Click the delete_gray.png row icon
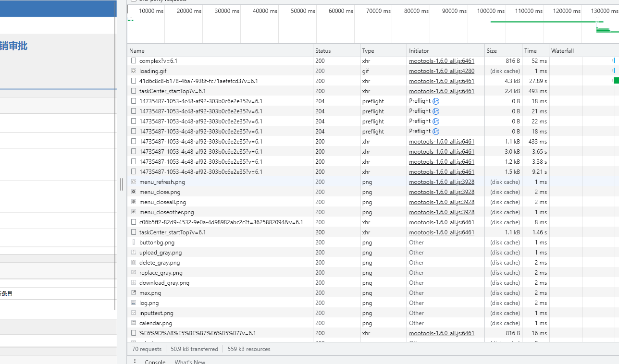 134,263
